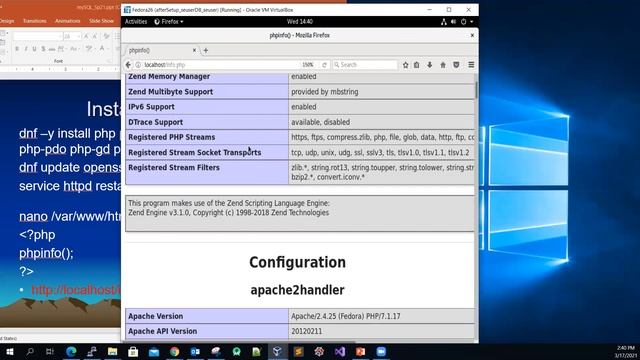Click the Fedora volume icon
The width and height of the screenshot is (640, 360).
click(x=453, y=22)
